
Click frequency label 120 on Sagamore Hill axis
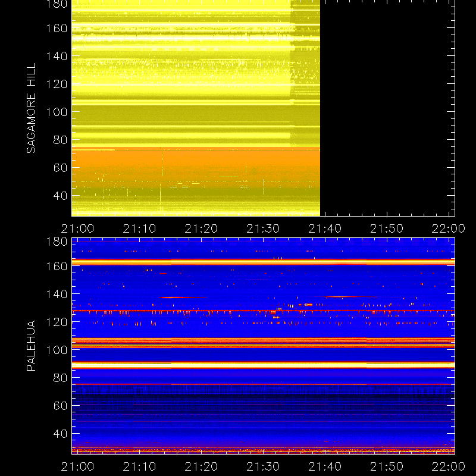click(x=57, y=84)
